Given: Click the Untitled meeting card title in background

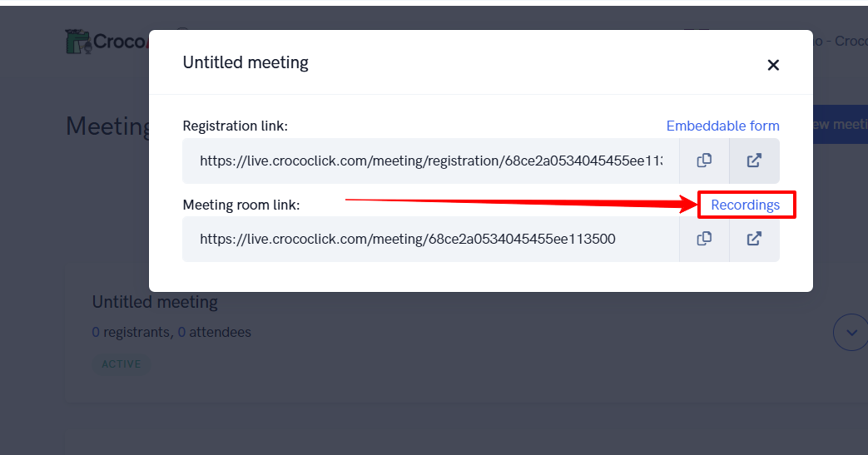Looking at the screenshot, I should pos(155,302).
